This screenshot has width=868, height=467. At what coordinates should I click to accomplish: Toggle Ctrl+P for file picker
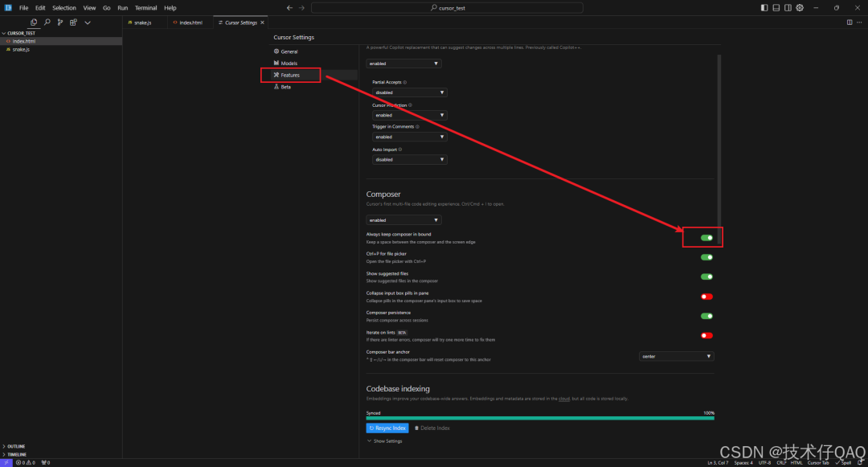pyautogui.click(x=707, y=257)
